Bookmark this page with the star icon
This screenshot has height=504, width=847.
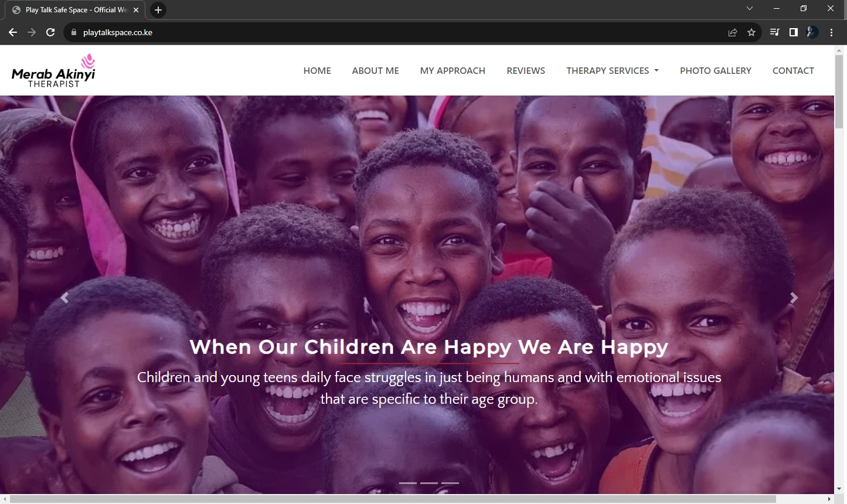pyautogui.click(x=751, y=32)
